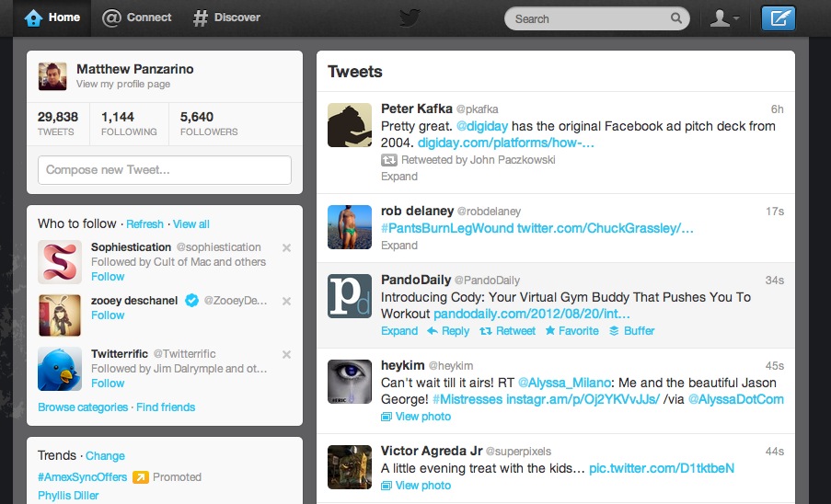
Task: Open View all follow suggestions
Action: pos(190,223)
